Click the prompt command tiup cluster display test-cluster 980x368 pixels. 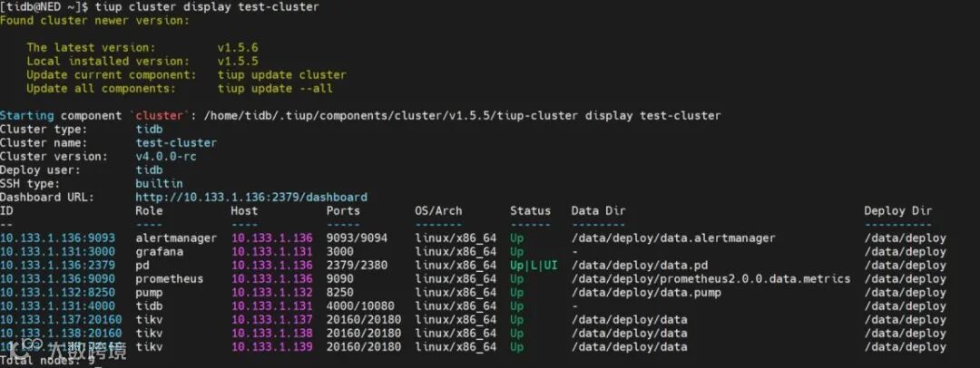pos(207,7)
